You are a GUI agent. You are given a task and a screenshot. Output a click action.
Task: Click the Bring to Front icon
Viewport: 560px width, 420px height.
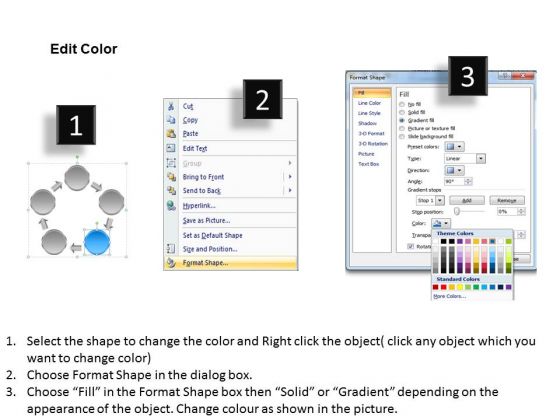pos(171,176)
